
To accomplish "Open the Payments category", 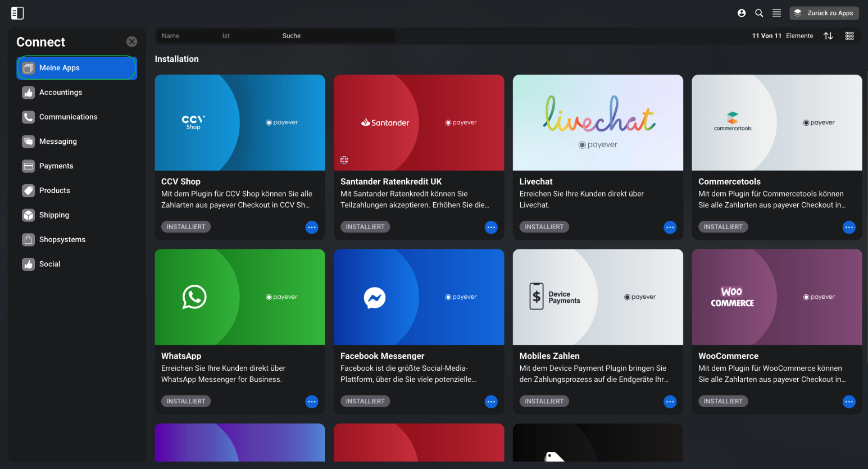I will [x=77, y=166].
